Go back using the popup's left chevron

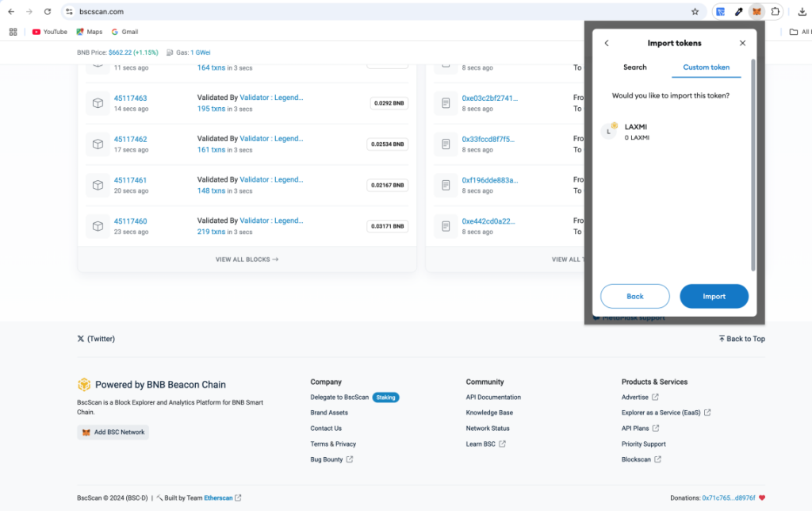point(607,43)
